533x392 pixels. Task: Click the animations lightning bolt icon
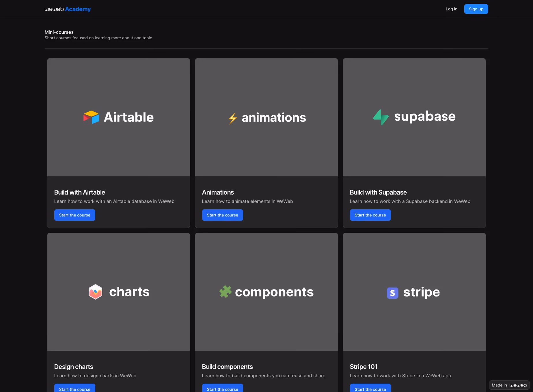[x=233, y=118]
